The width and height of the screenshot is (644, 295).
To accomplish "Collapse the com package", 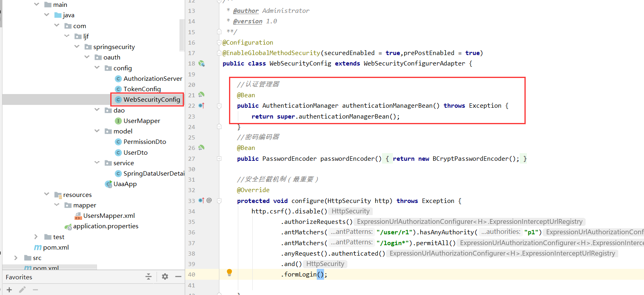I will (x=57, y=25).
